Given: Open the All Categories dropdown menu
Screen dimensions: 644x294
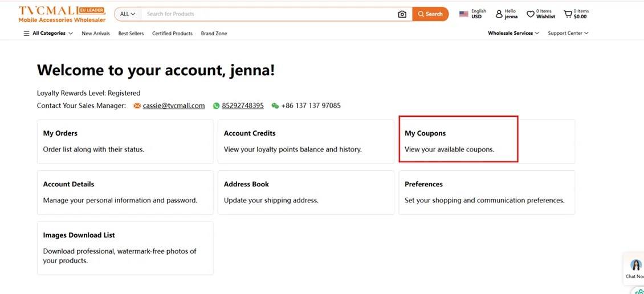Looking at the screenshot, I should pos(48,34).
